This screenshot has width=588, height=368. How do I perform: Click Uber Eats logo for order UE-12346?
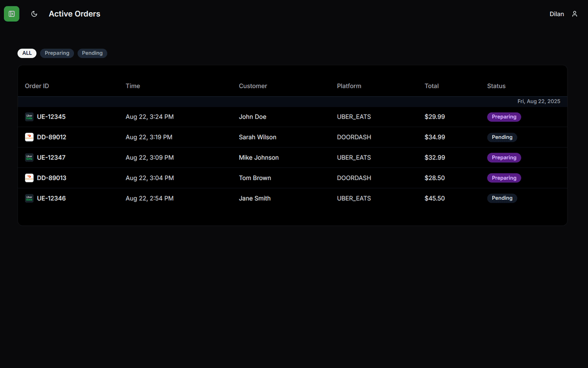(29, 198)
